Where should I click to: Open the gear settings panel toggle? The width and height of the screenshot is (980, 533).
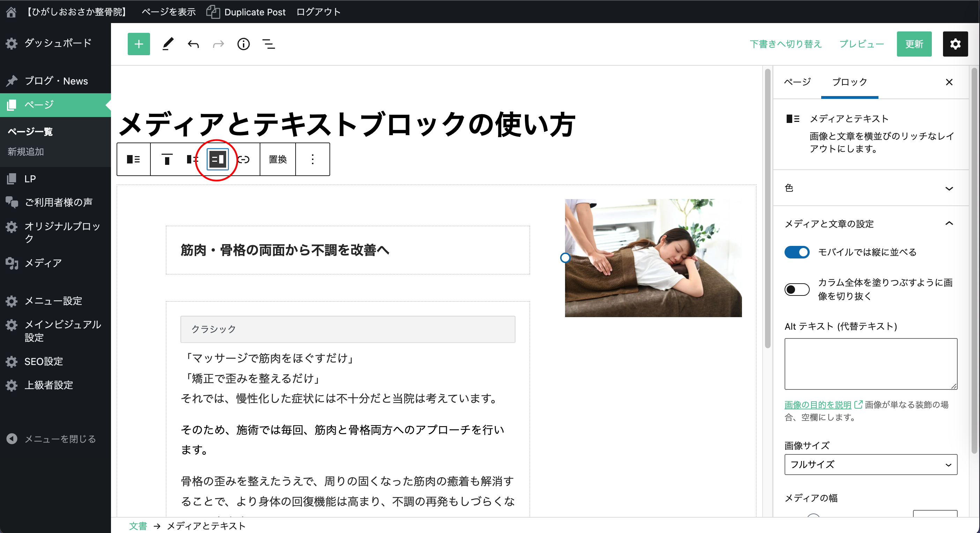point(955,44)
